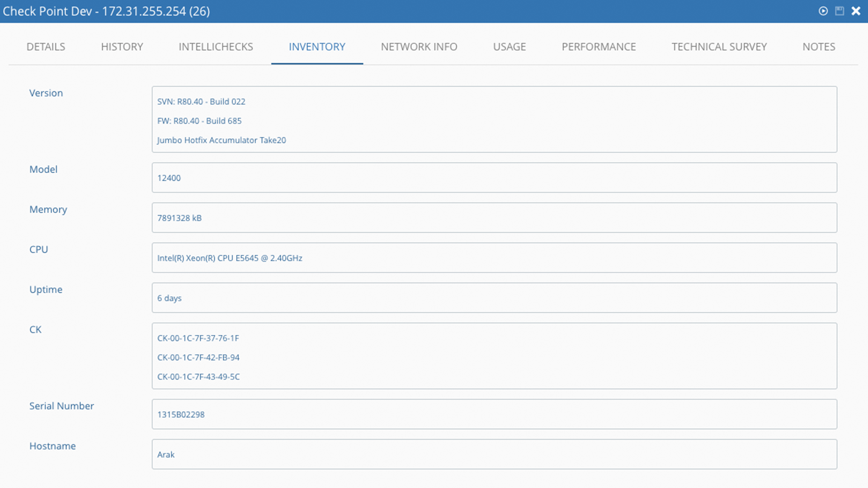Click the CPU field with Xeon text
868x488 pixels.
(494, 258)
